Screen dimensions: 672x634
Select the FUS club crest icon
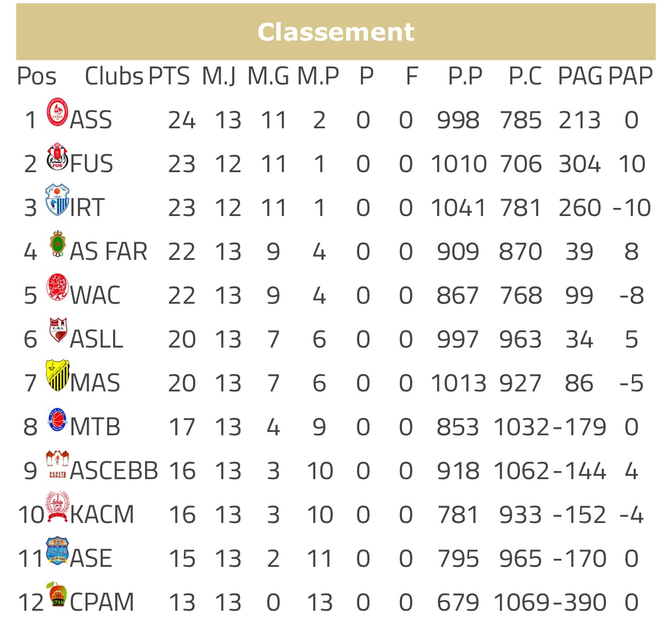pyautogui.click(x=57, y=158)
